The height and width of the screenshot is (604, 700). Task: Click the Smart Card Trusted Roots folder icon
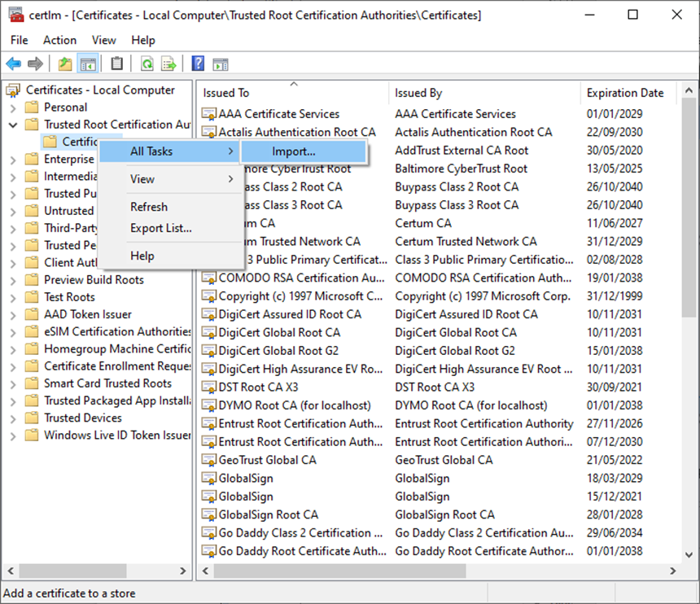(32, 383)
